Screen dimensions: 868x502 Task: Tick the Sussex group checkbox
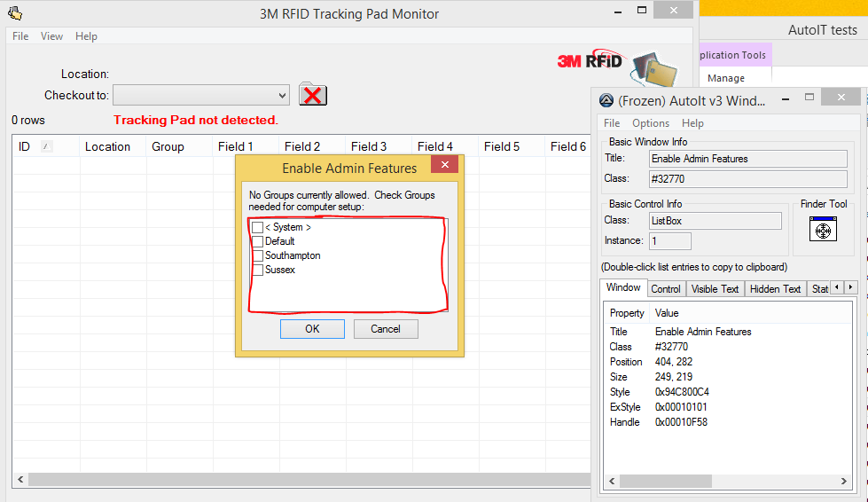point(257,271)
